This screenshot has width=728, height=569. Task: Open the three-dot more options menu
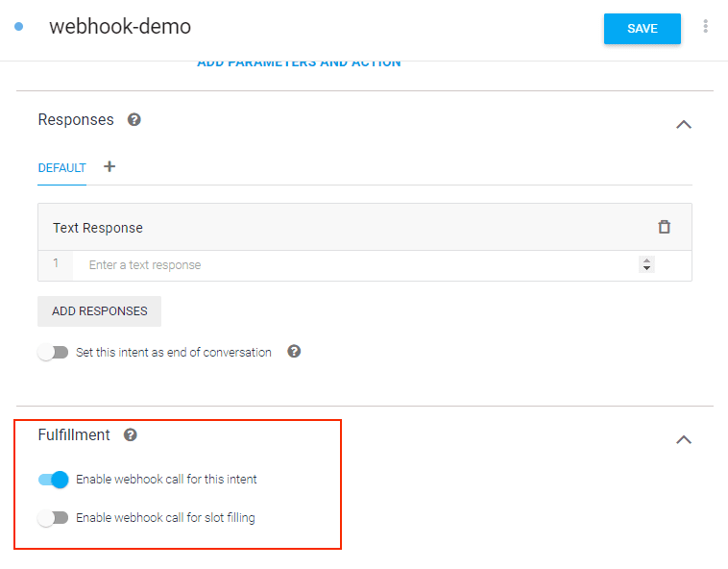705,27
